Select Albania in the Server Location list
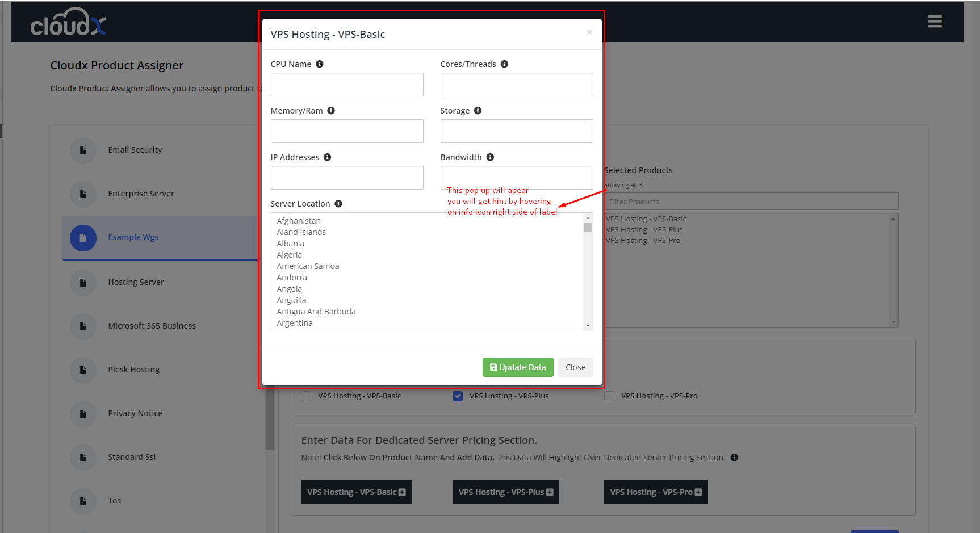 [x=290, y=244]
